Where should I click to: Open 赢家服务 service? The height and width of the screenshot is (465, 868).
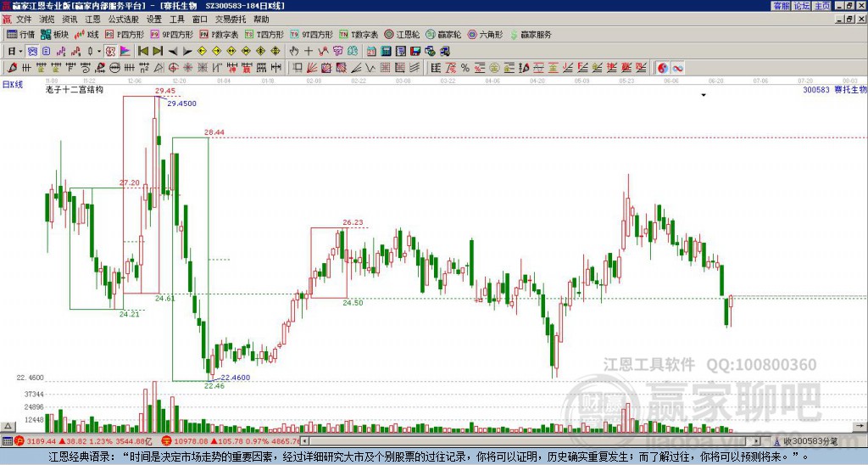pos(531,34)
